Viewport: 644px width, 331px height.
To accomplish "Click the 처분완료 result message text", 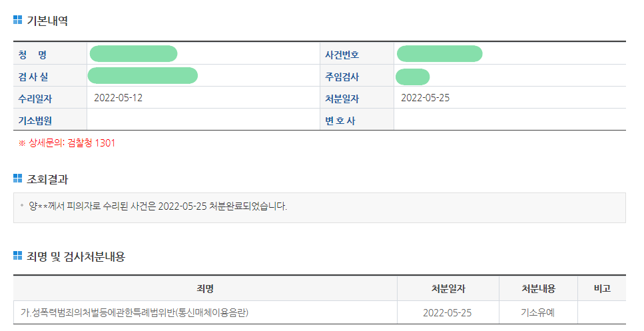I will [x=158, y=206].
